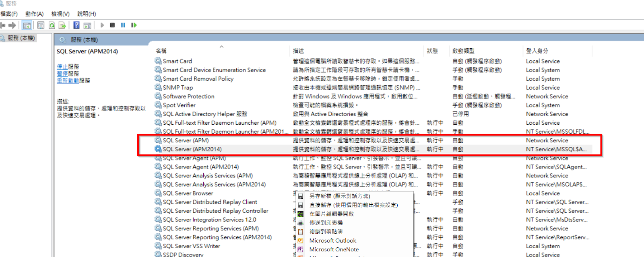
Task: Select SQL Server Distributed Replay Controller row
Action: [373, 211]
